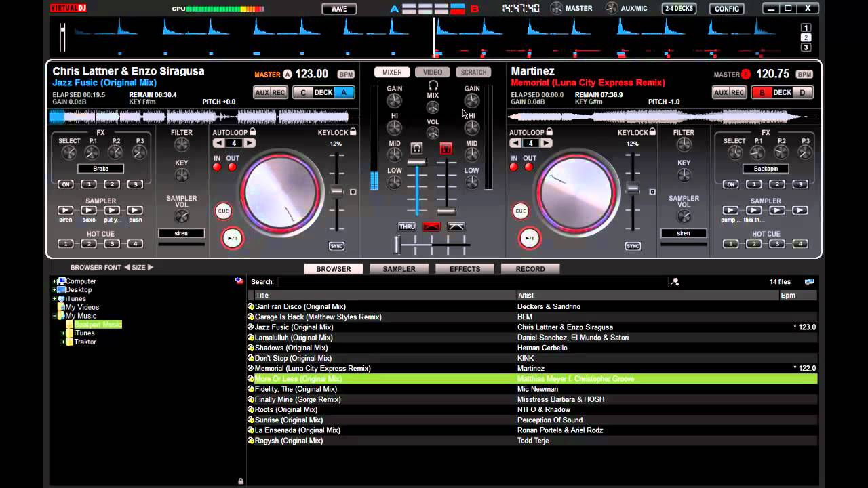Decrease left deck autoloop length with left arrow

[218, 143]
